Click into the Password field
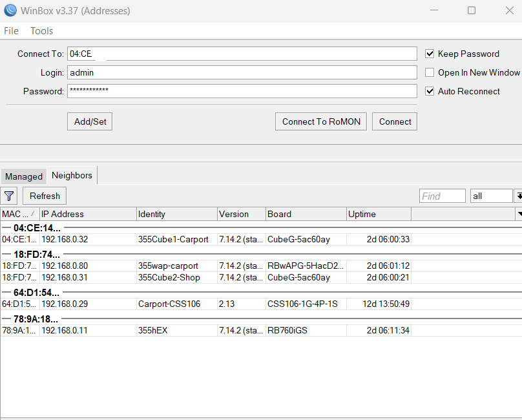 [x=242, y=91]
